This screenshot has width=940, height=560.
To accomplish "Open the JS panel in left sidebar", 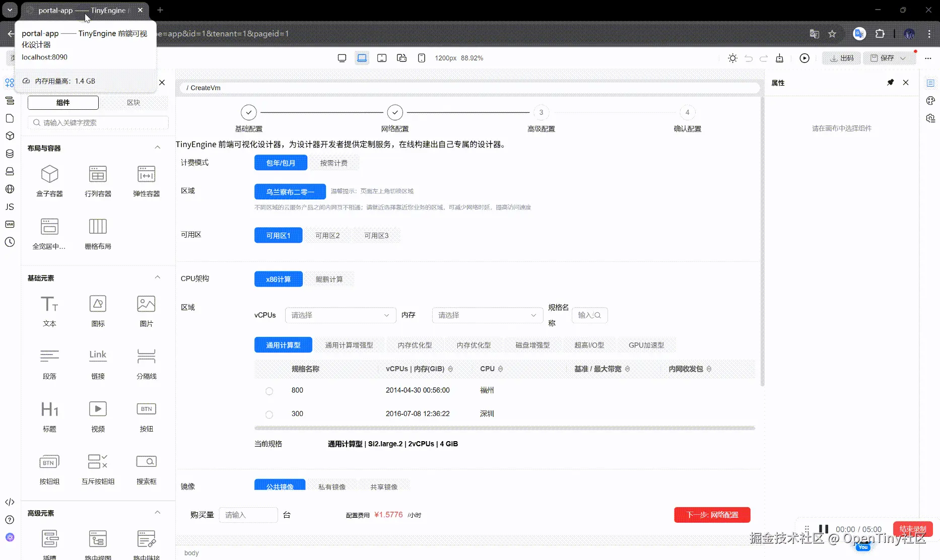I will point(10,207).
